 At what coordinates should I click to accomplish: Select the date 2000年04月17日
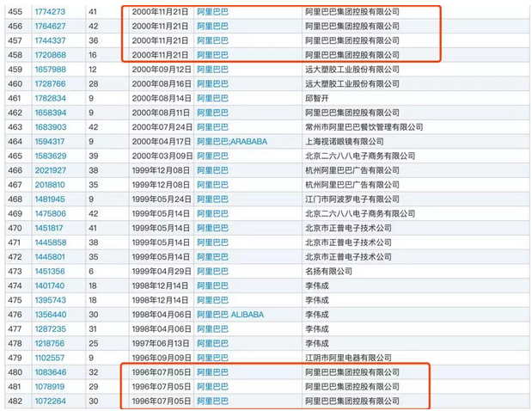click(x=162, y=142)
